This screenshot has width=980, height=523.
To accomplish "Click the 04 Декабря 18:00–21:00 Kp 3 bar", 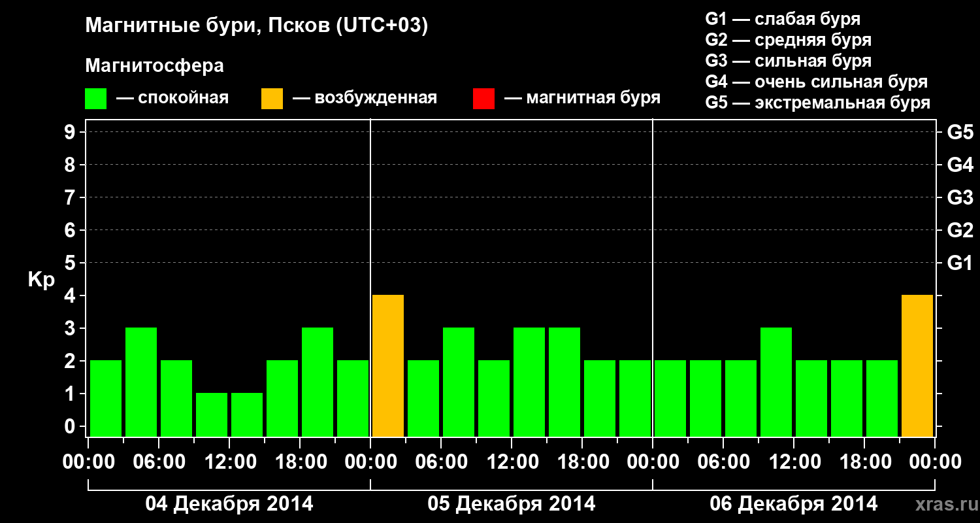I will click(x=318, y=382).
